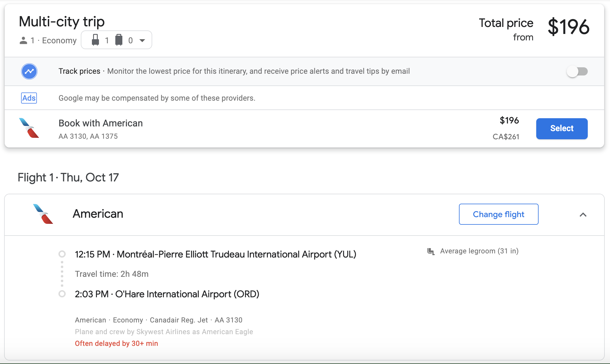Click 'Book with American' title text

click(100, 123)
